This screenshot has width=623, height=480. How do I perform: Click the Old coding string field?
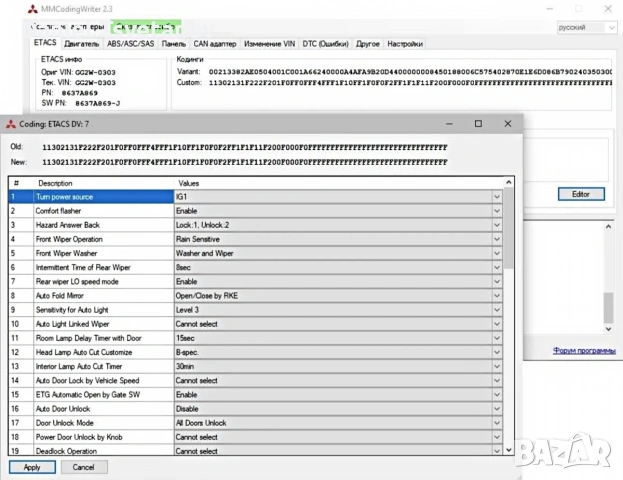coord(245,147)
